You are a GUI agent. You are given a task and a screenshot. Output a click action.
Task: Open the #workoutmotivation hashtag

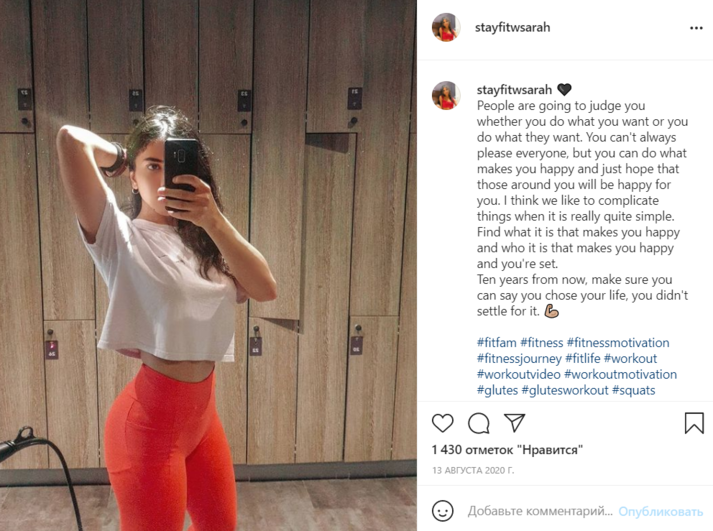point(621,374)
